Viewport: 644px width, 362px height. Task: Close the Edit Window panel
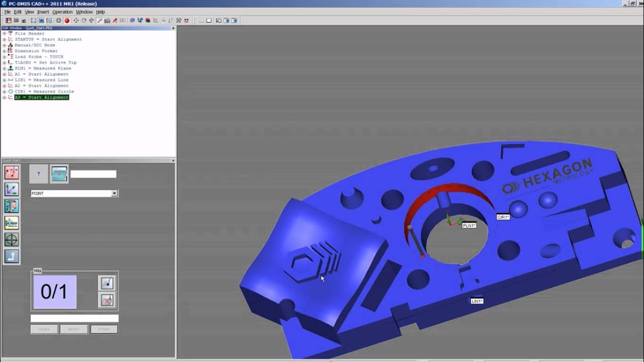click(x=173, y=28)
